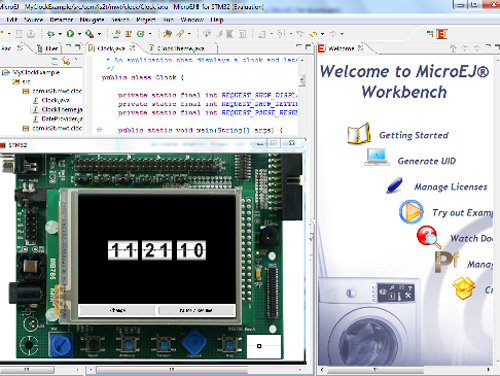Click the Generate UID laptop icon

click(377, 157)
